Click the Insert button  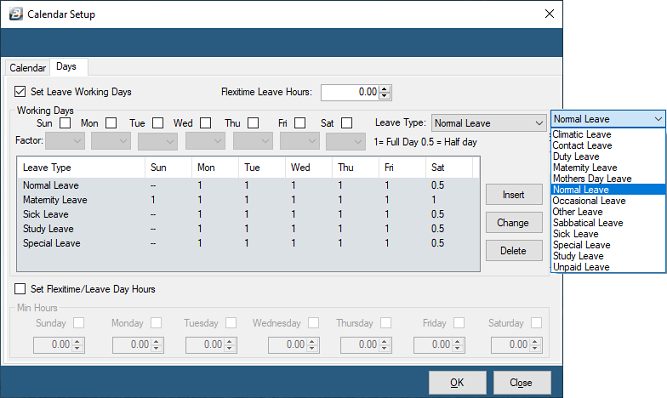(514, 194)
